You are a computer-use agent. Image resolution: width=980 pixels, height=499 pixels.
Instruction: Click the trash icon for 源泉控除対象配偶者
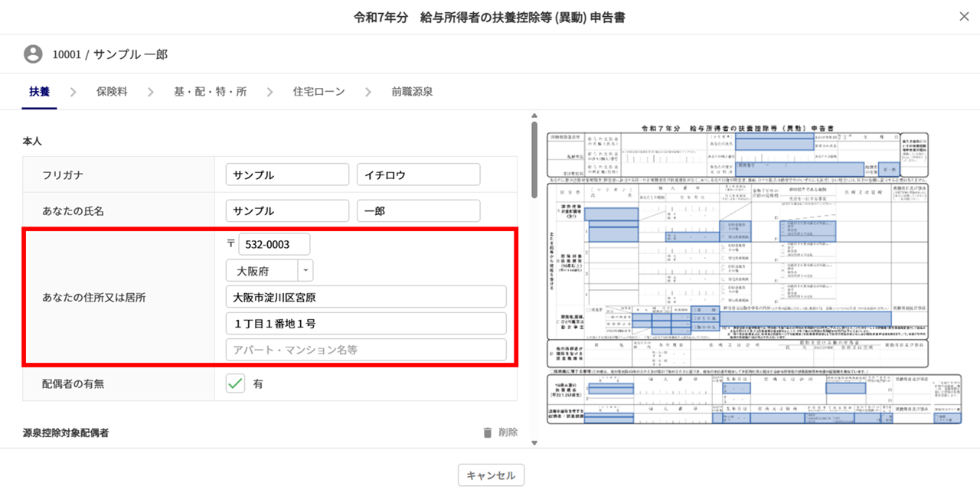(x=488, y=432)
